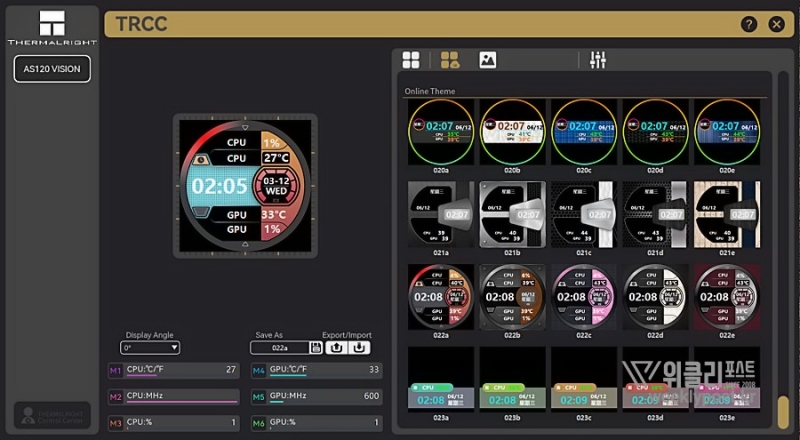Open Thermalright Control Center user icon

(51, 417)
